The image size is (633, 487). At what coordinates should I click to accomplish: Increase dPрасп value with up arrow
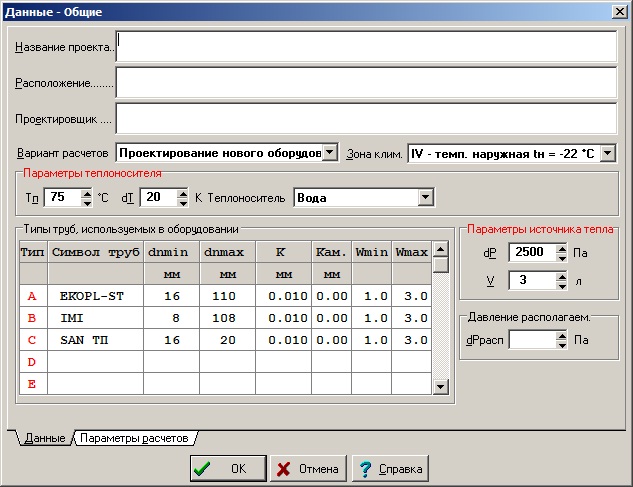coord(562,336)
